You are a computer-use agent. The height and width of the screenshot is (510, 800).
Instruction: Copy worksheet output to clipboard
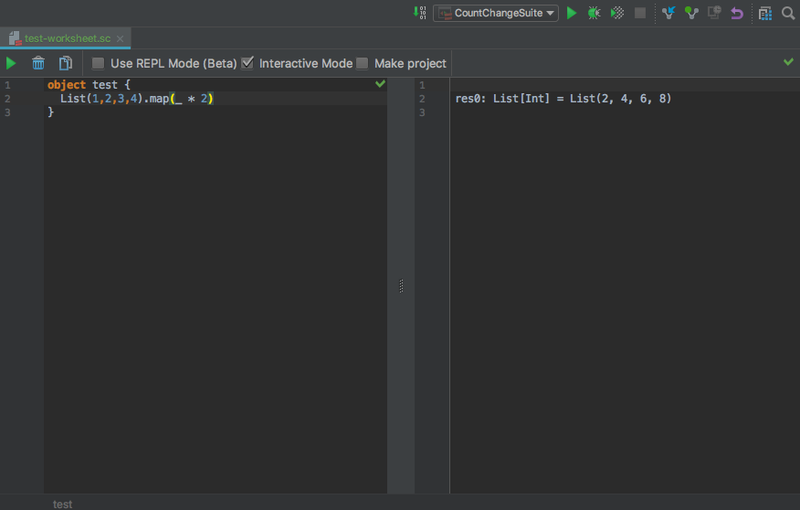(65, 63)
